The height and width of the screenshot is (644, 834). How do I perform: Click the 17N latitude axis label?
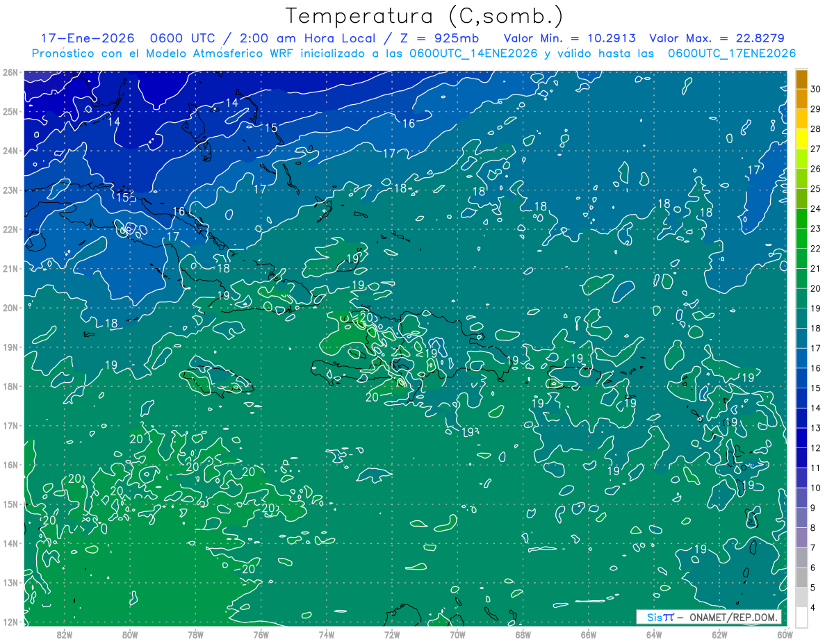(x=10, y=425)
